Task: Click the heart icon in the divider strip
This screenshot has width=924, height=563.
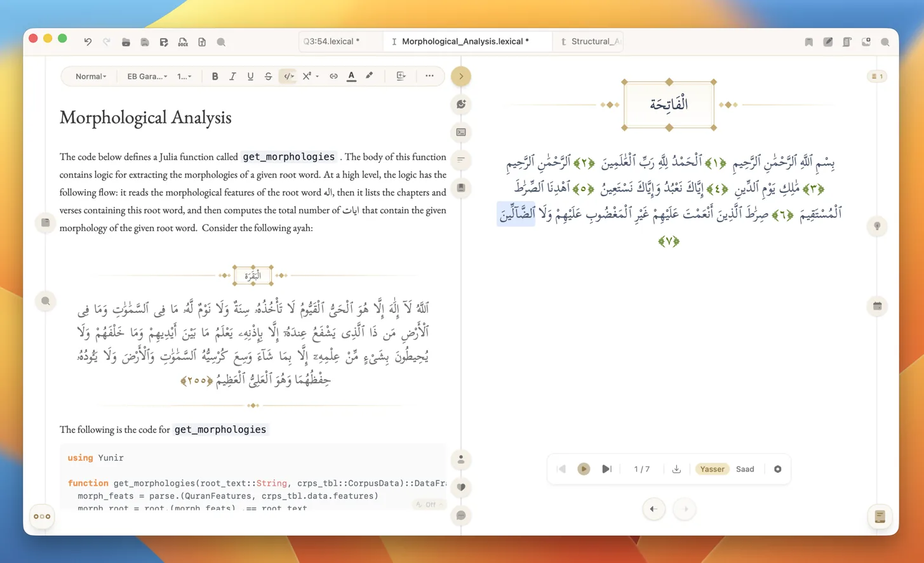Action: point(461,487)
